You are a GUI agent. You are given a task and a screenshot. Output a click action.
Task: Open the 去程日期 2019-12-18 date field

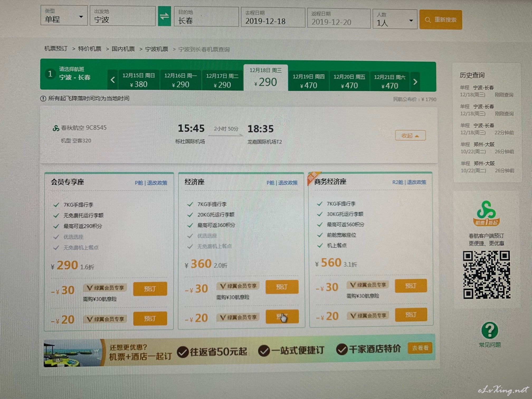click(273, 18)
